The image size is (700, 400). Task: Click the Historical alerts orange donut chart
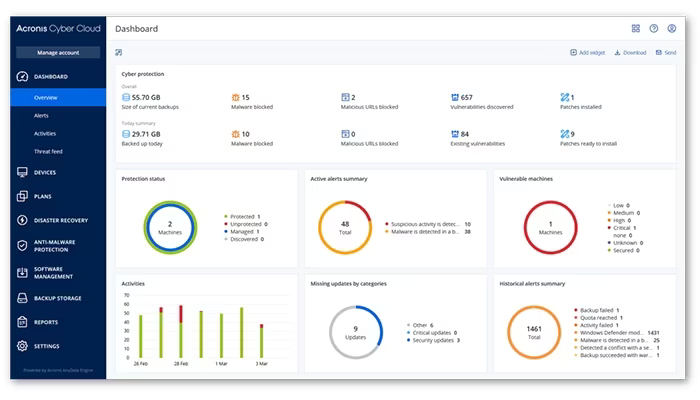[534, 332]
